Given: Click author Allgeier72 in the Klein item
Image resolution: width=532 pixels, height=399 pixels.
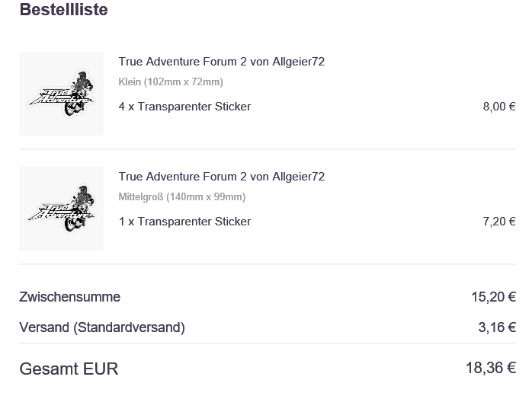Looking at the screenshot, I should point(298,62).
